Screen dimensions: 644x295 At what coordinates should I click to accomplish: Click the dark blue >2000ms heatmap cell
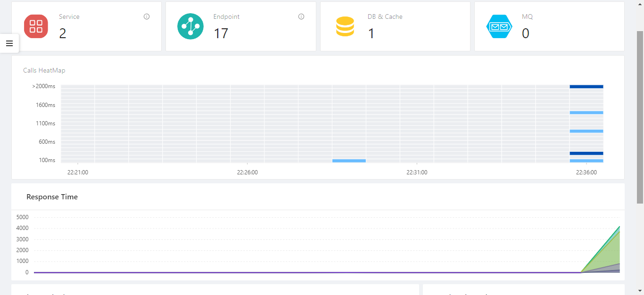586,87
